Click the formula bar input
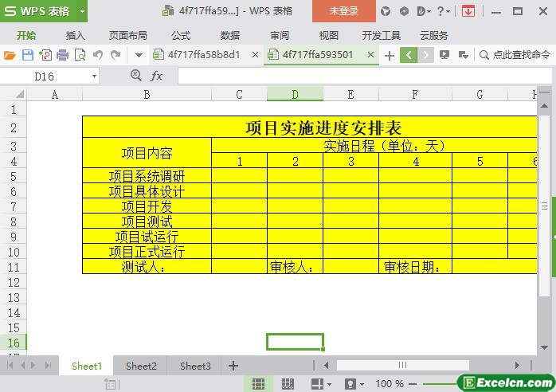 [x=365, y=76]
